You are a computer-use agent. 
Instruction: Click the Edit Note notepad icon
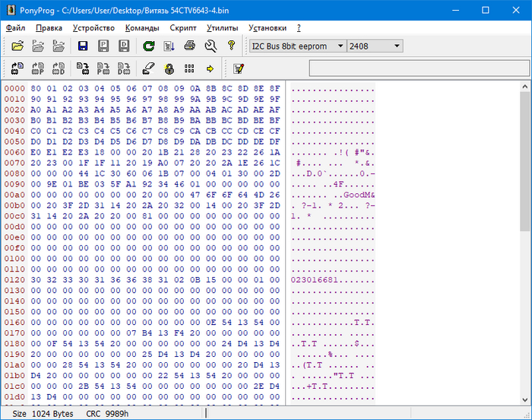point(239,68)
